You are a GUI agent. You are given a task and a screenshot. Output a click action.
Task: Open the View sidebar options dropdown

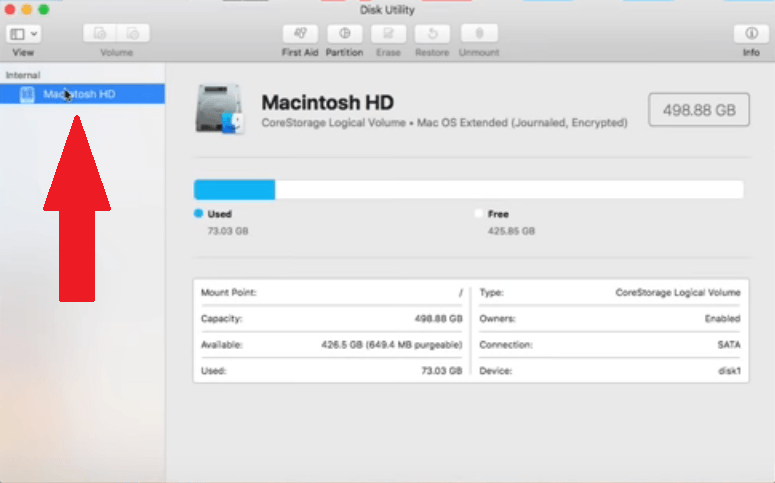(x=23, y=34)
